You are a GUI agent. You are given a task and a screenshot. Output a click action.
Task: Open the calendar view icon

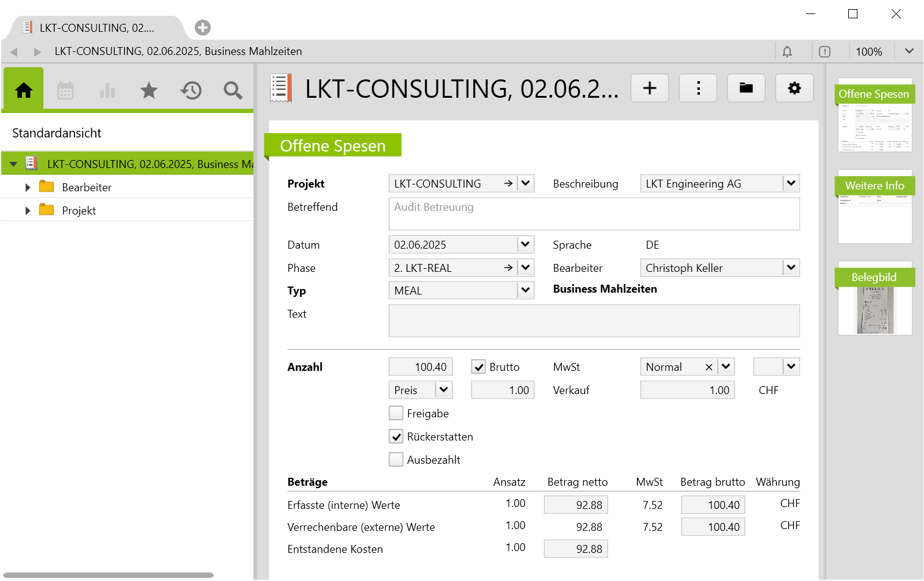pos(65,91)
